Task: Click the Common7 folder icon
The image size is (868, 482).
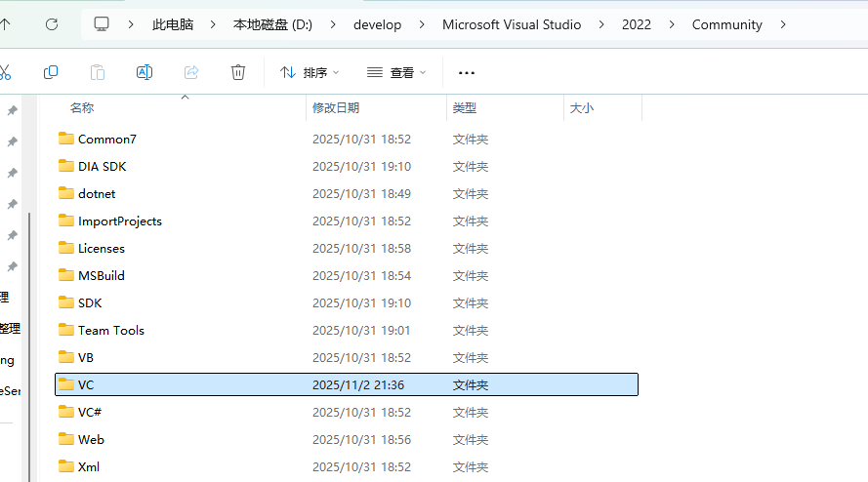Action: click(x=65, y=139)
